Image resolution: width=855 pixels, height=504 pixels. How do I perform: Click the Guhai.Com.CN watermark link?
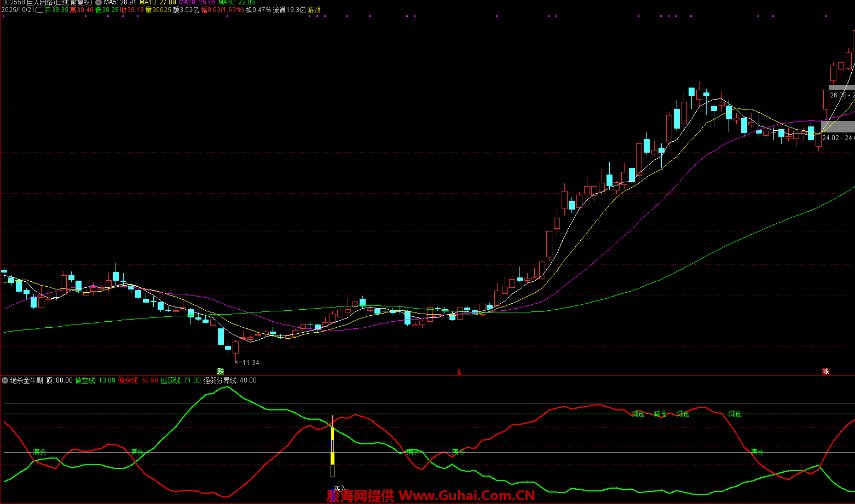(466, 496)
